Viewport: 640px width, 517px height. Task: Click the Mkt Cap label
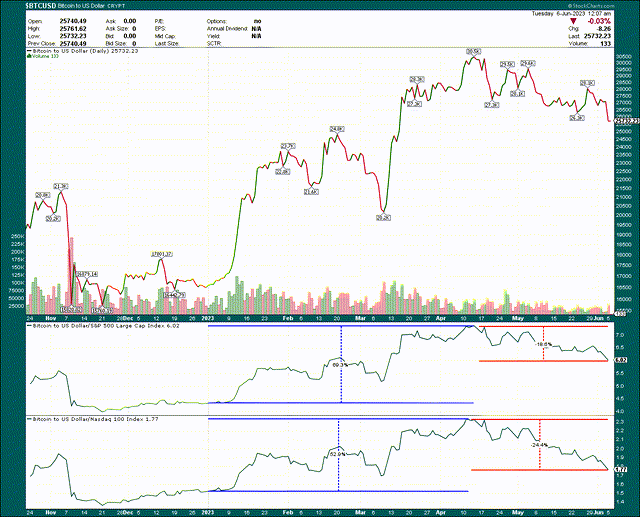[165, 36]
